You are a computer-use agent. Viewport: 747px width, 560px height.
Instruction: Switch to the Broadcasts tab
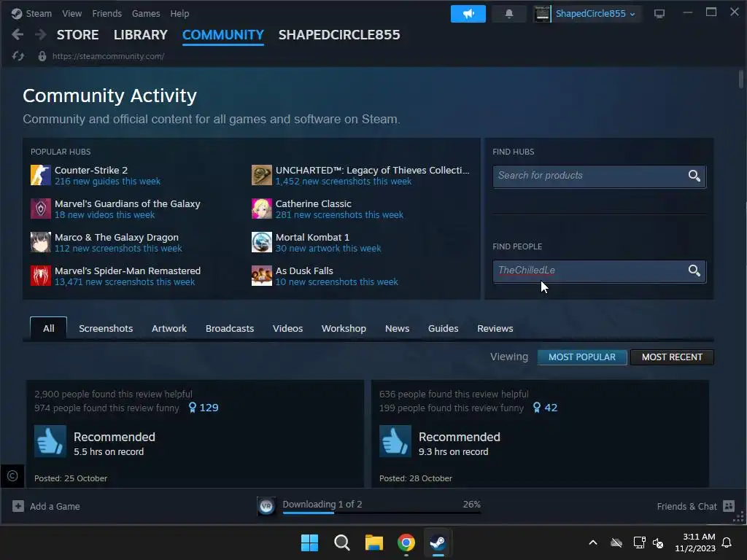point(230,329)
